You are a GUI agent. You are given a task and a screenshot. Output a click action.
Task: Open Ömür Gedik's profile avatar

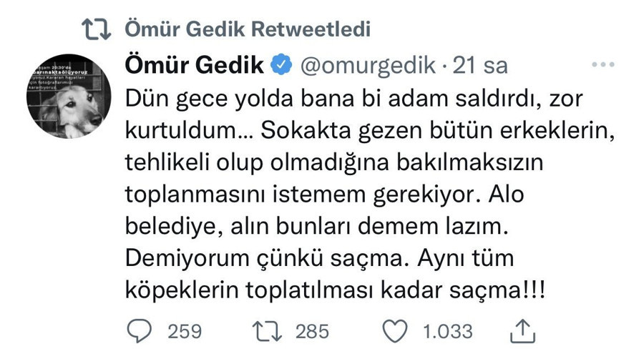click(x=69, y=97)
